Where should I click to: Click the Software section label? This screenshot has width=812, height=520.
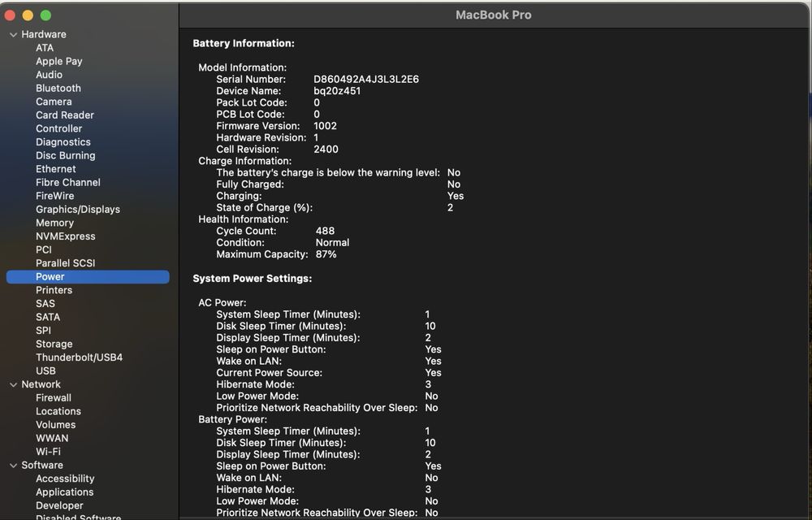point(42,465)
